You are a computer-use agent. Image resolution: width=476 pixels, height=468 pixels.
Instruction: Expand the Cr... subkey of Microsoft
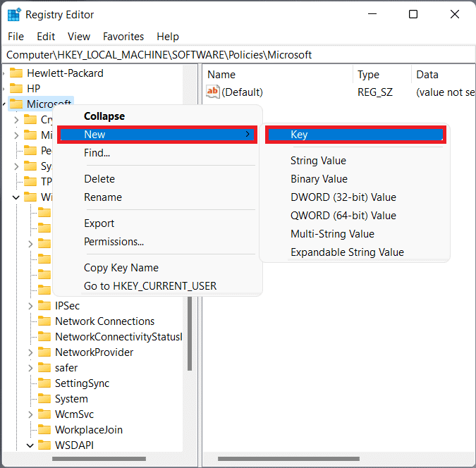point(16,120)
